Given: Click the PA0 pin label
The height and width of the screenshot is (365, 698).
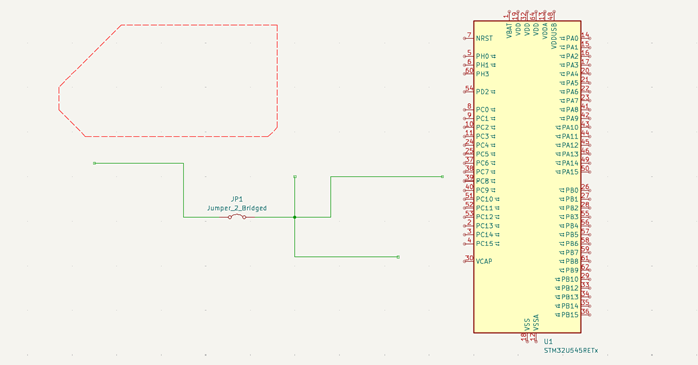Looking at the screenshot, I should coord(572,38).
